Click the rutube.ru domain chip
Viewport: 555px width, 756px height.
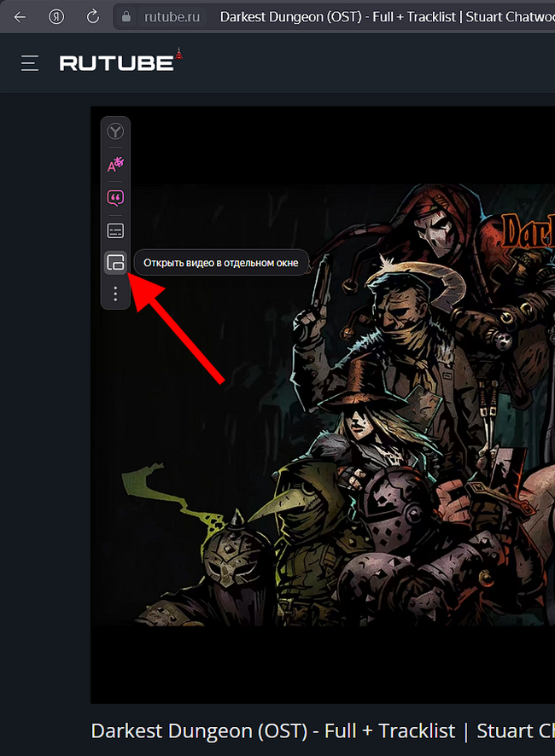pyautogui.click(x=172, y=17)
